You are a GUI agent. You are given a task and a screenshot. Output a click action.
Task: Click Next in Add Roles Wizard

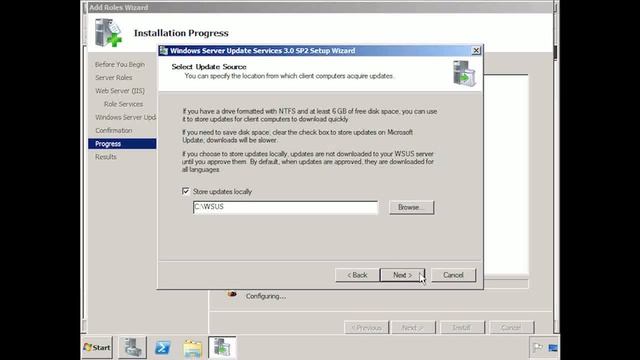[x=413, y=328]
